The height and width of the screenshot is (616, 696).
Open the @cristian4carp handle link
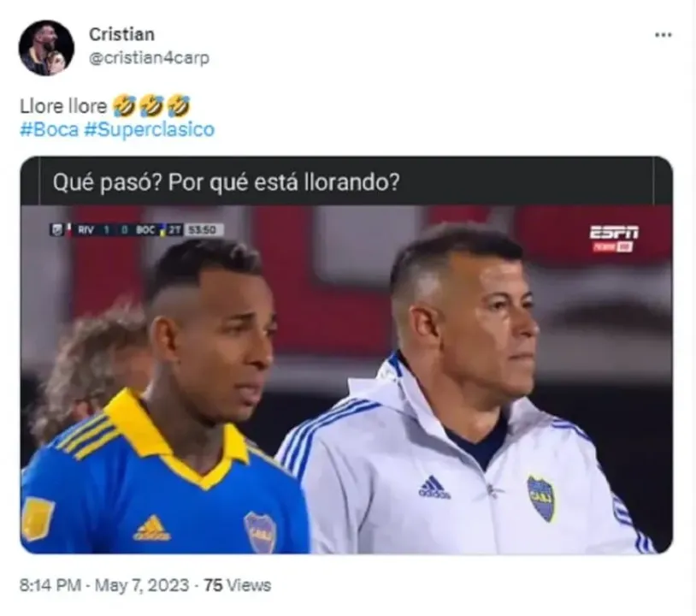[149, 57]
